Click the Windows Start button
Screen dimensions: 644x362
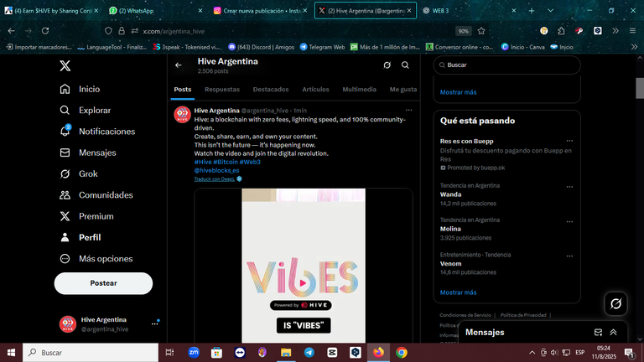pyautogui.click(x=11, y=353)
